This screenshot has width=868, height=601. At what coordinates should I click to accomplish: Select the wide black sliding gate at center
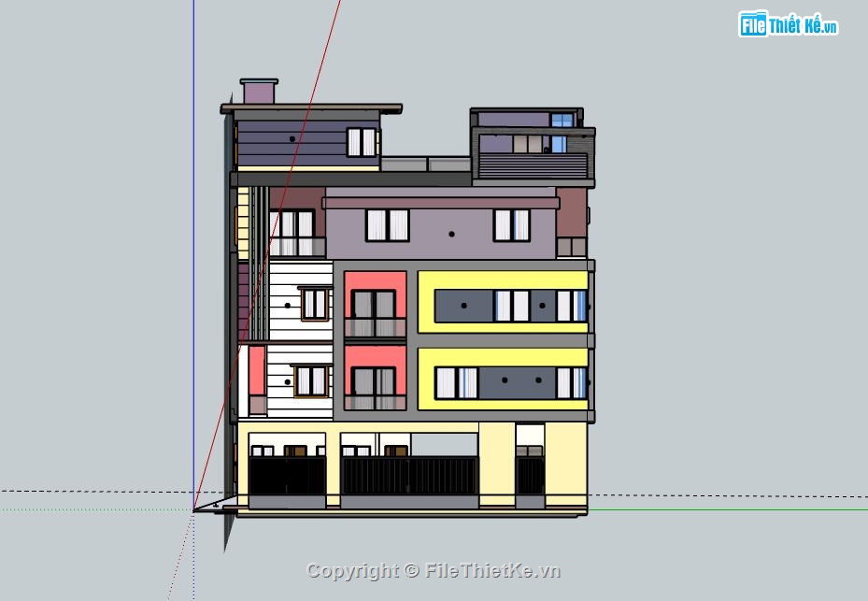click(409, 475)
